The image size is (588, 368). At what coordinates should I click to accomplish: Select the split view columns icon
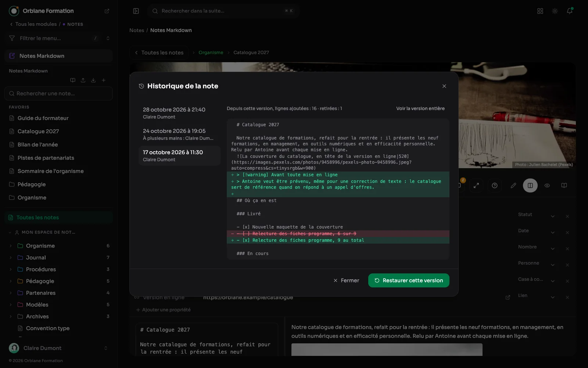pos(530,185)
